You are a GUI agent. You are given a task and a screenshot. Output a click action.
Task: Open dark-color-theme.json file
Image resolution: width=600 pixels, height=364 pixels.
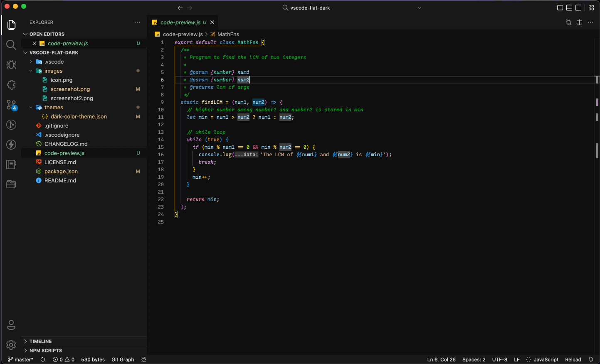[84, 116]
